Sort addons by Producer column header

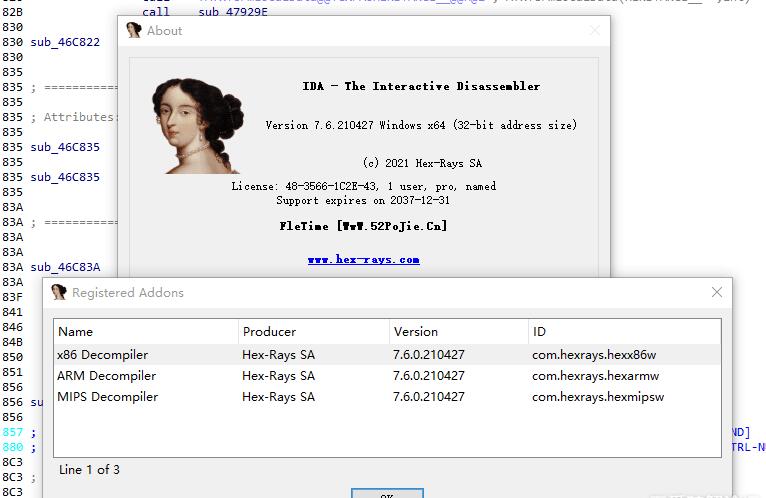coord(314,331)
